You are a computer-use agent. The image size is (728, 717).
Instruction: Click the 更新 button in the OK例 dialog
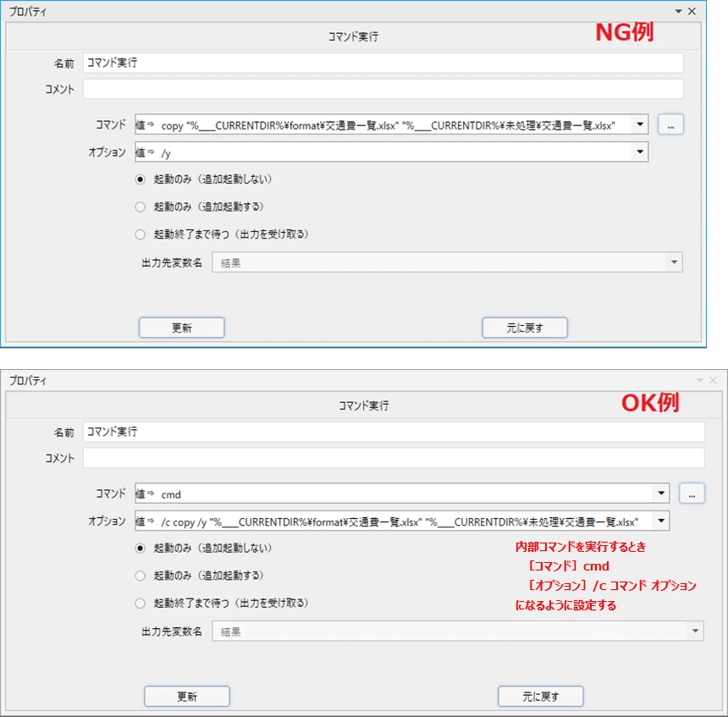188,696
